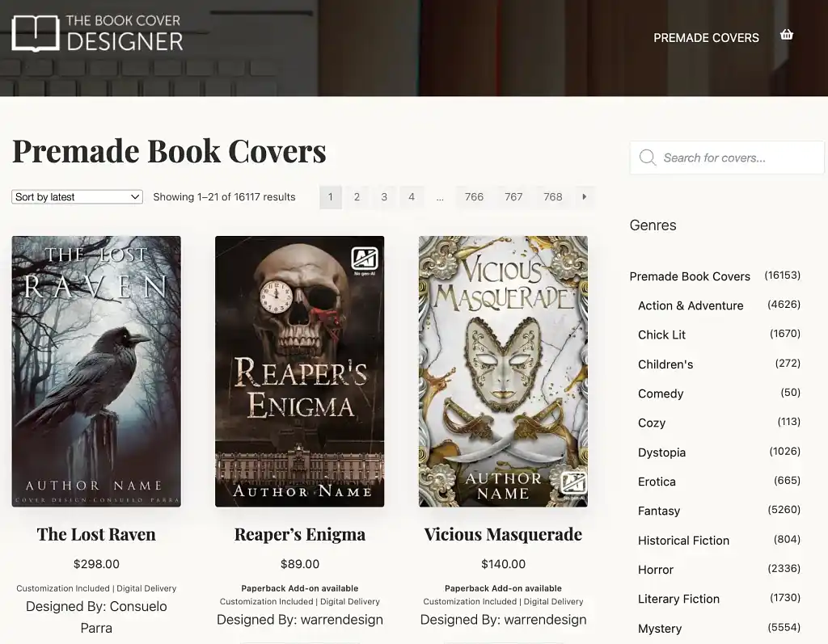Click the Showing 1–21 of 16117 results text
This screenshot has height=644, width=828.
(225, 197)
